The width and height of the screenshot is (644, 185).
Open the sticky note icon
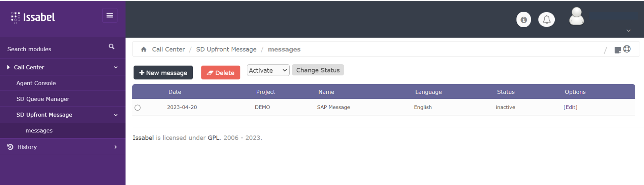(x=617, y=50)
